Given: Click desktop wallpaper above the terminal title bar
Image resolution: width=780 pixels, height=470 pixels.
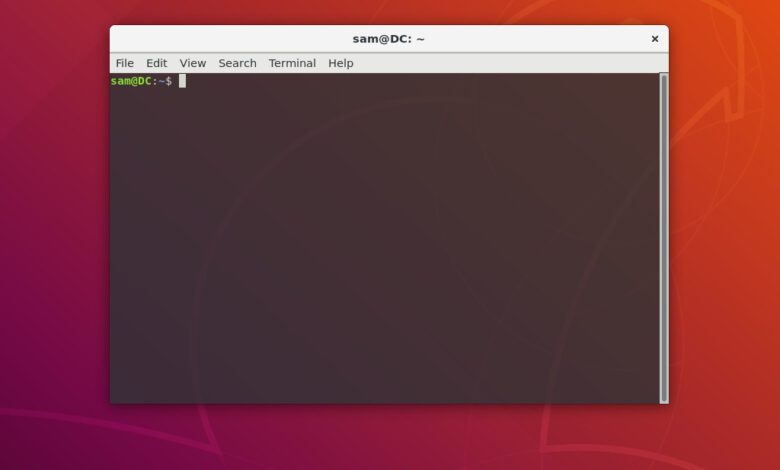Looking at the screenshot, I should (388, 12).
